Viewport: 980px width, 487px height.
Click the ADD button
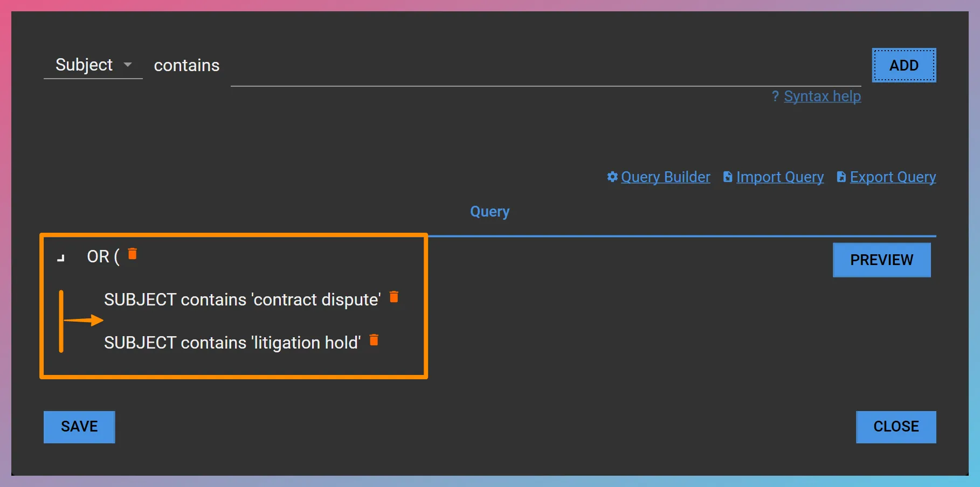click(903, 65)
